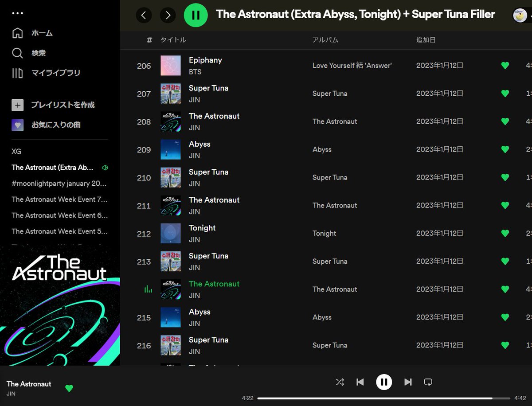
Task: Click the large The Astronaut cover art
Action: (60, 306)
